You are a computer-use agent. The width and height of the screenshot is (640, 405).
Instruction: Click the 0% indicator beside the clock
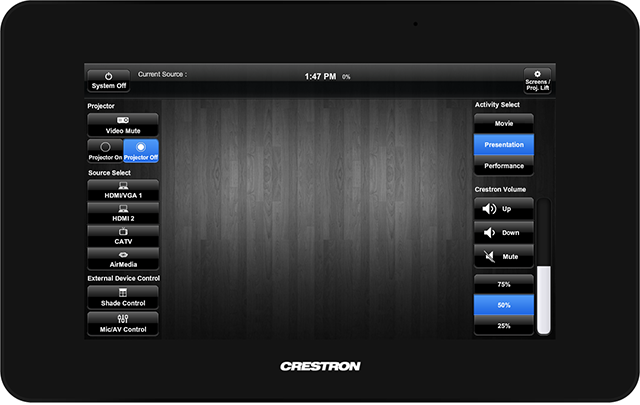point(346,77)
